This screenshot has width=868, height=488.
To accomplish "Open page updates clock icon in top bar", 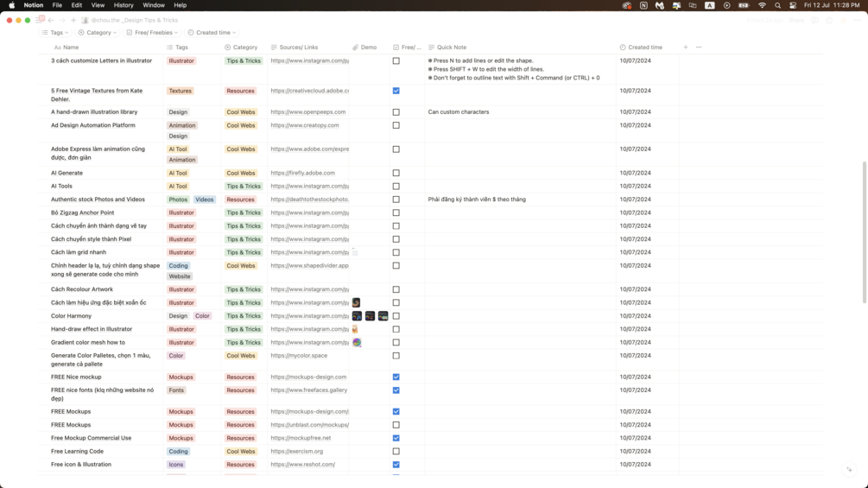I will click(x=828, y=20).
